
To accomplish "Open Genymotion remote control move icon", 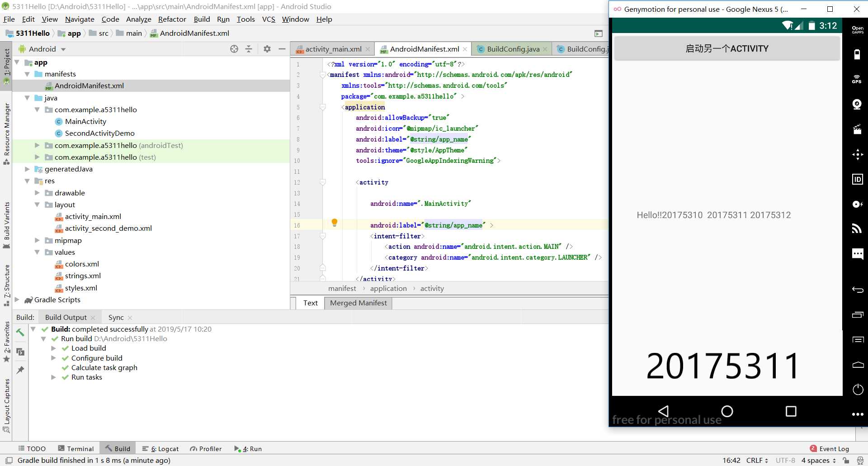I will 858,154.
